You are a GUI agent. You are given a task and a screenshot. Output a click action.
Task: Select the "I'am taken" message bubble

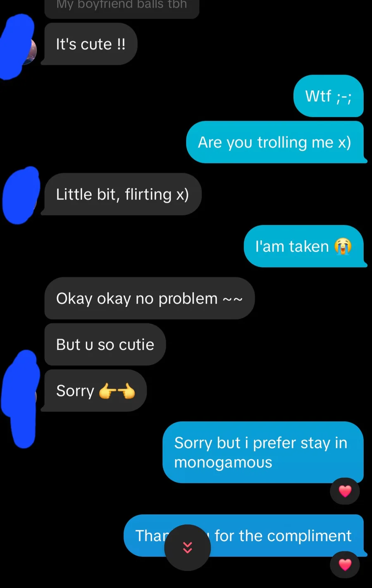click(x=304, y=246)
